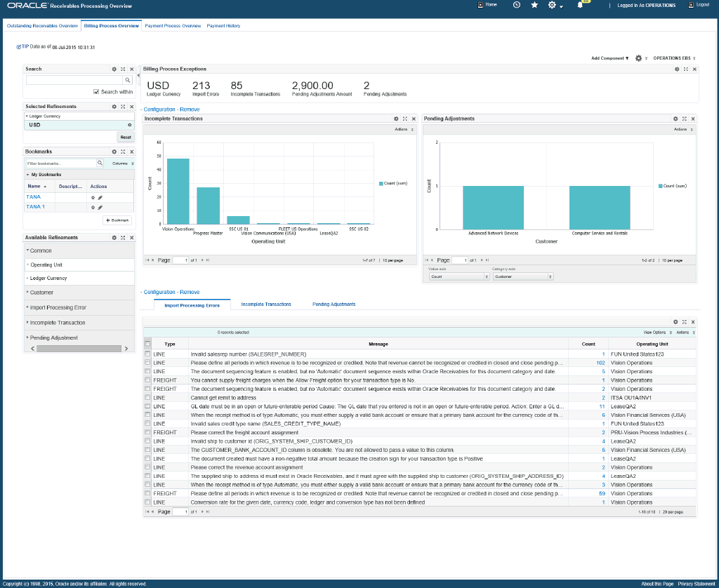Screen dimensions: 719x588
Task: Click the search magnifier icon in Search panel
Action: pyautogui.click(x=128, y=80)
